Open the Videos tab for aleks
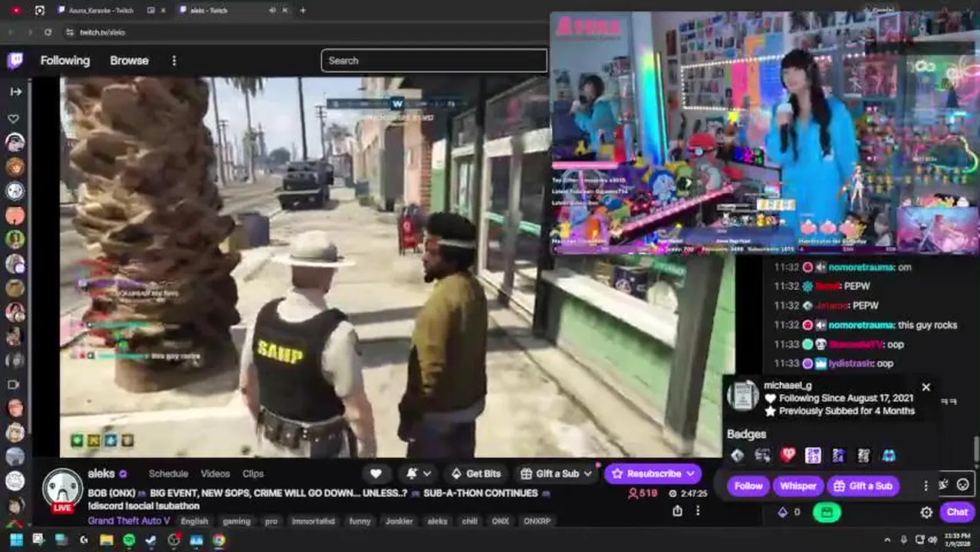The image size is (980, 552). [x=215, y=474]
